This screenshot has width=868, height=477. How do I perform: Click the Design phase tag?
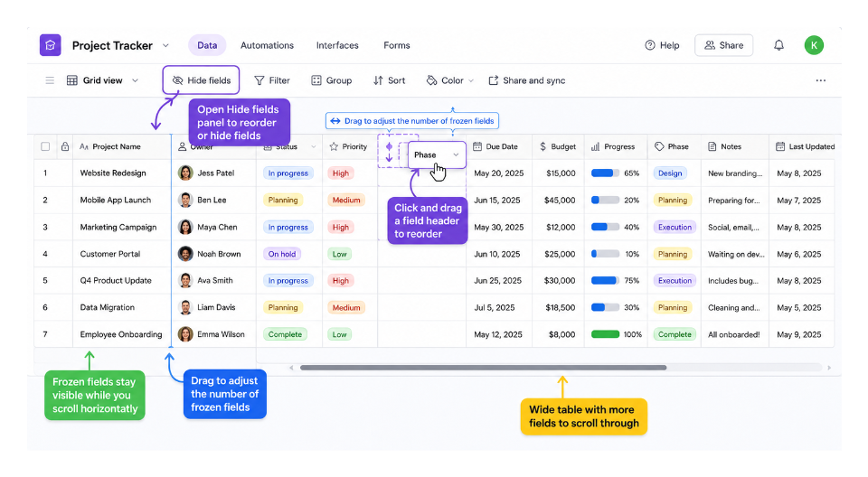coord(670,173)
